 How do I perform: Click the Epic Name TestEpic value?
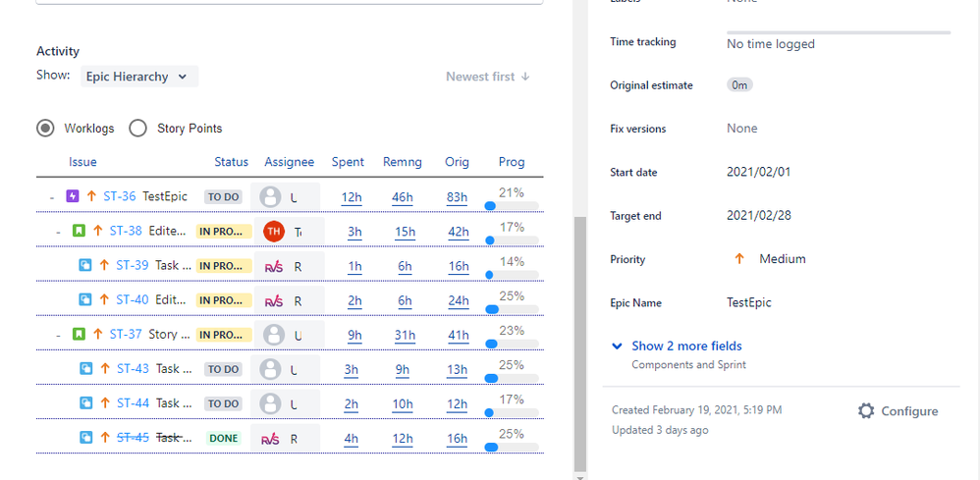749,302
